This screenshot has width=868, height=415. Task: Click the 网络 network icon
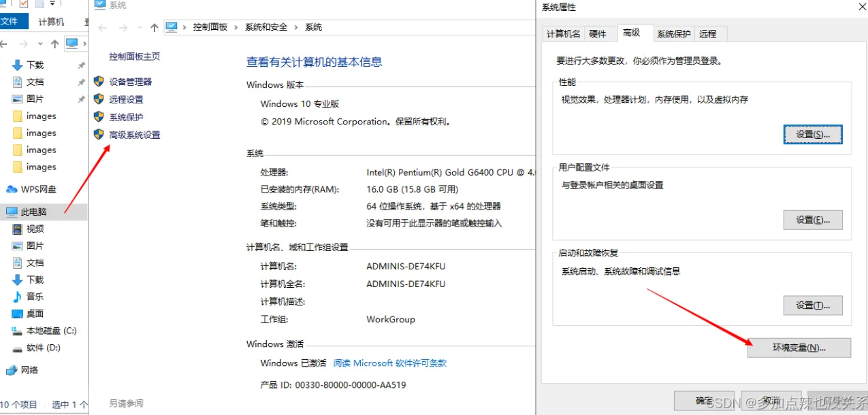[x=12, y=370]
